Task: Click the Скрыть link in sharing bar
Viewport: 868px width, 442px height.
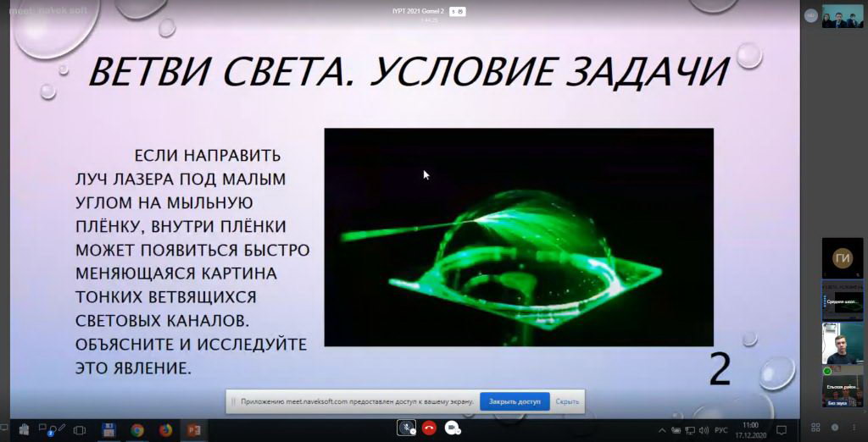Action: [567, 401]
